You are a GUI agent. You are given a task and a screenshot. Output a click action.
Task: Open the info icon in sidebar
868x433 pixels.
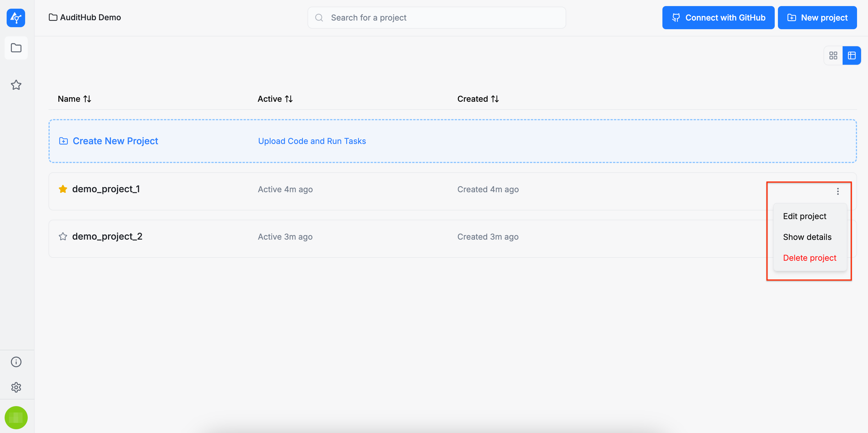pos(16,362)
